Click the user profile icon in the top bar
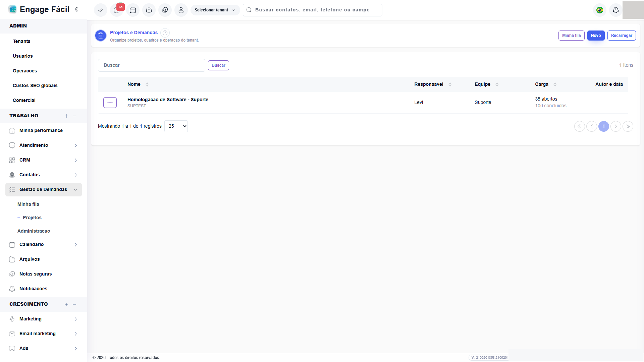The image size is (644, 362). [x=181, y=10]
